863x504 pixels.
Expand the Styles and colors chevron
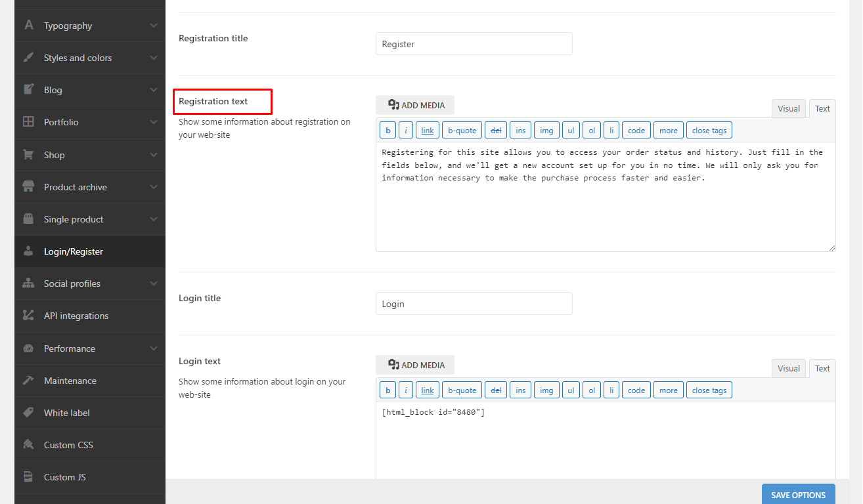click(x=154, y=58)
